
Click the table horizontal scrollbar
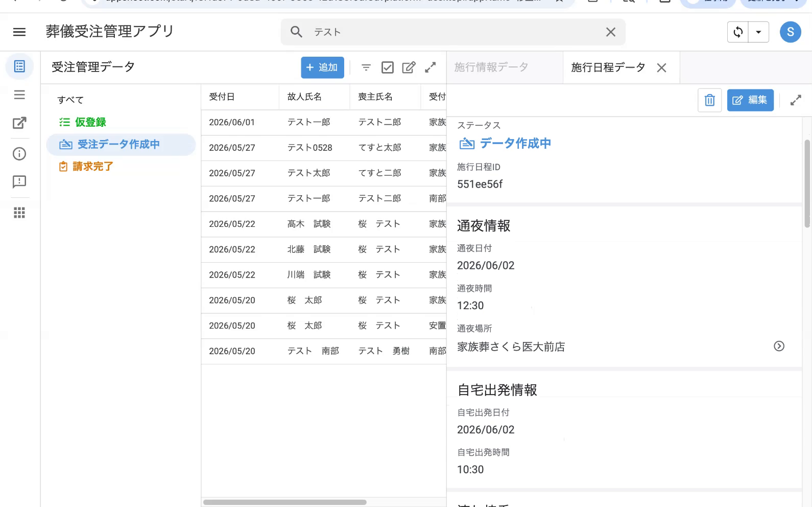(x=285, y=502)
